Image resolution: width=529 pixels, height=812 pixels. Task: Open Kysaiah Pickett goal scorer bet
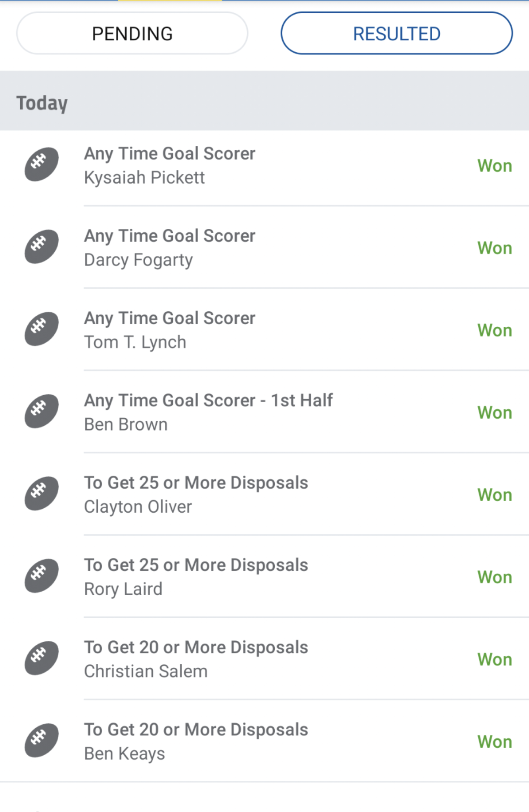(x=170, y=166)
